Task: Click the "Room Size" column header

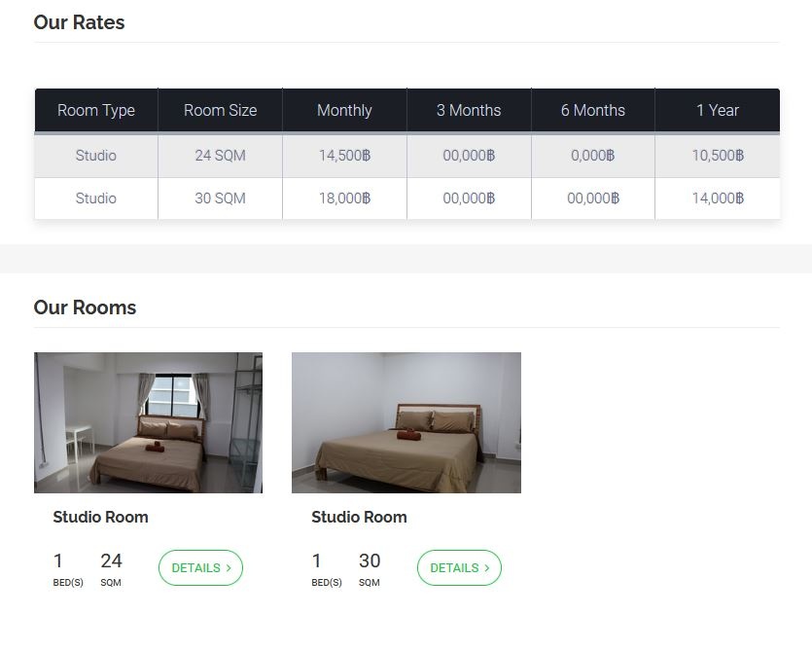Action: click(x=220, y=110)
